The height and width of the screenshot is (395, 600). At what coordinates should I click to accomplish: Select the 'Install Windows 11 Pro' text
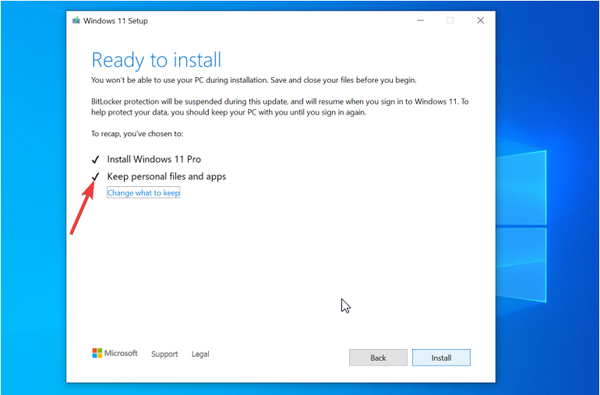154,159
